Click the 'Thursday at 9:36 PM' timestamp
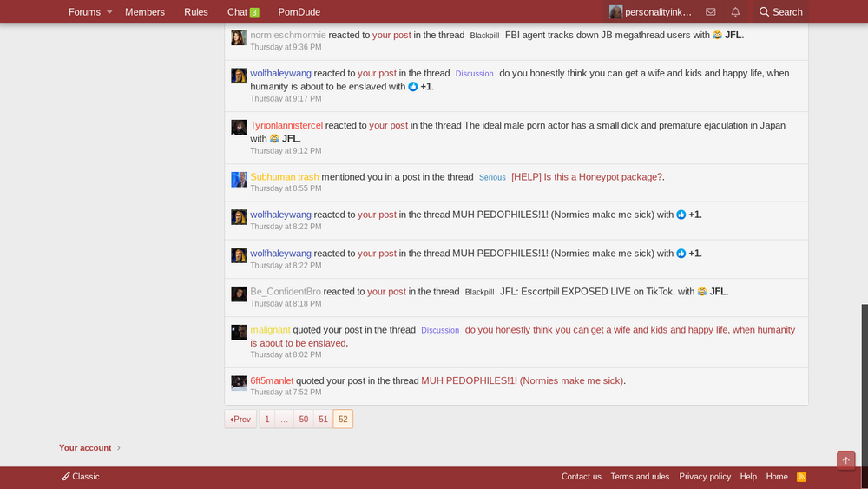Image resolution: width=868 pixels, height=489 pixels. 286,47
